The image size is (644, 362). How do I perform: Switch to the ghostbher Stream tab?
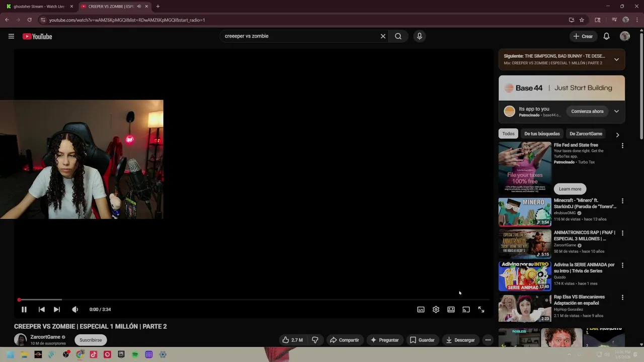click(x=39, y=7)
